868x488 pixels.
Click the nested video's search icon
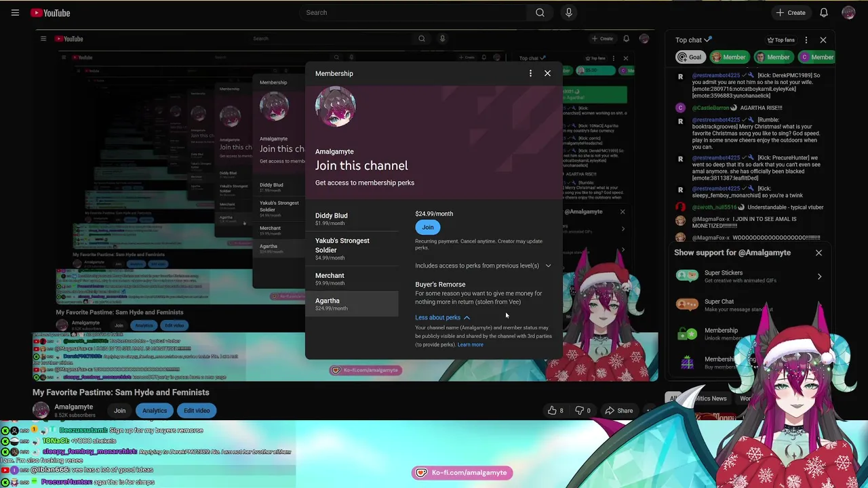pos(422,39)
